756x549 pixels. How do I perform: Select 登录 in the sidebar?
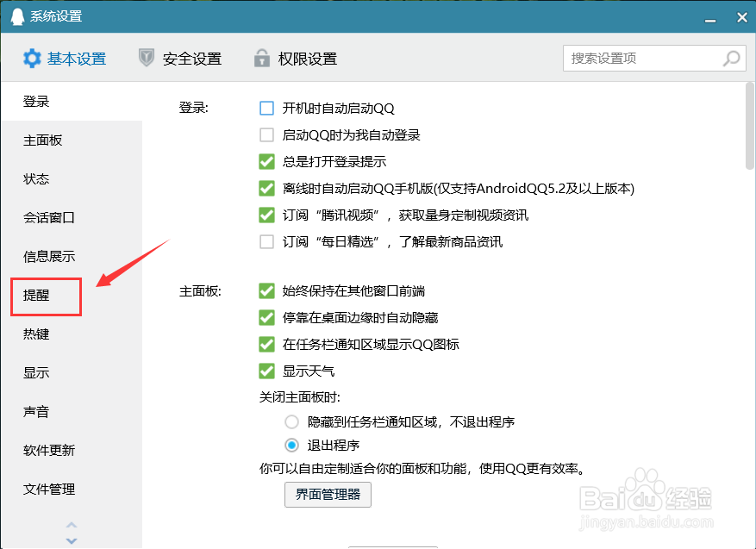(x=72, y=101)
